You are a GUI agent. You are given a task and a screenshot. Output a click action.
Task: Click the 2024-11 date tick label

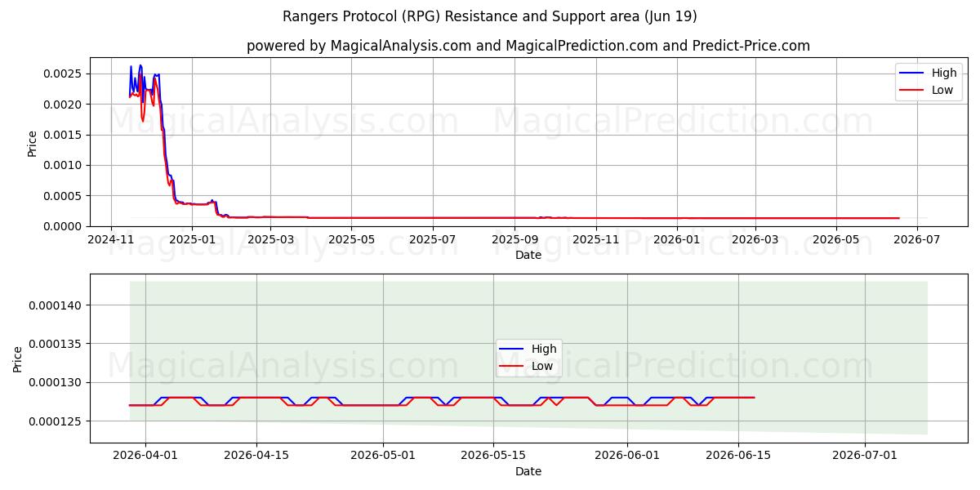(111, 239)
